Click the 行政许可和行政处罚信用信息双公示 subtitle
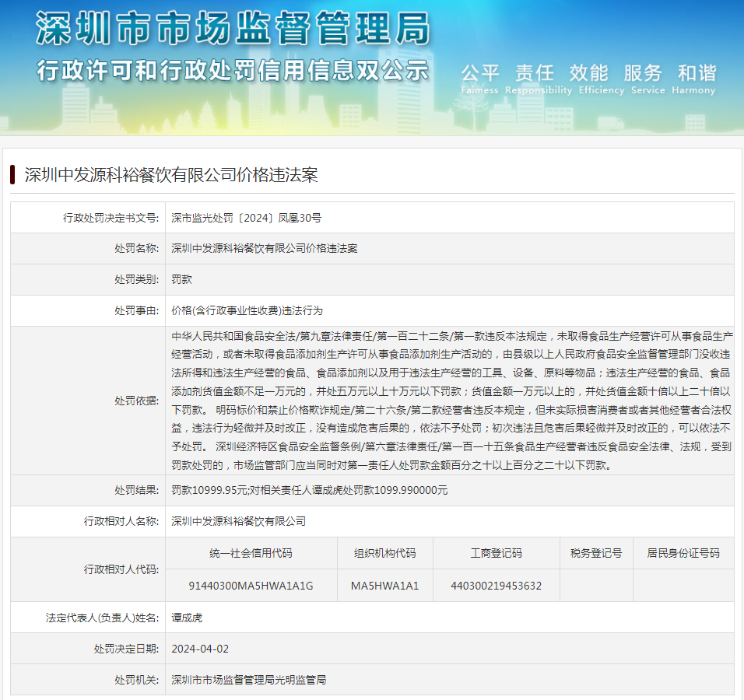 click(233, 71)
